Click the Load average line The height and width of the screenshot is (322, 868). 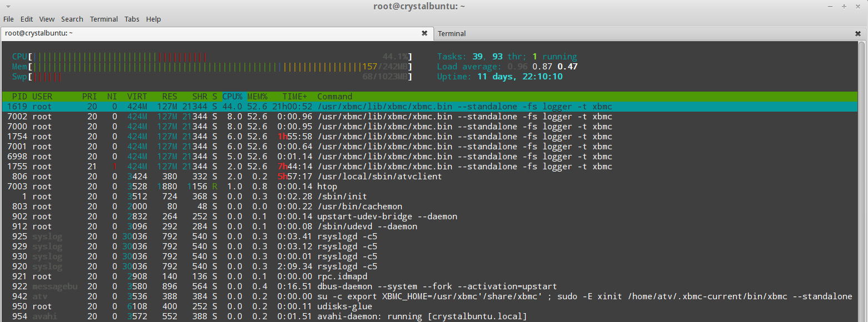pyautogui.click(x=507, y=67)
